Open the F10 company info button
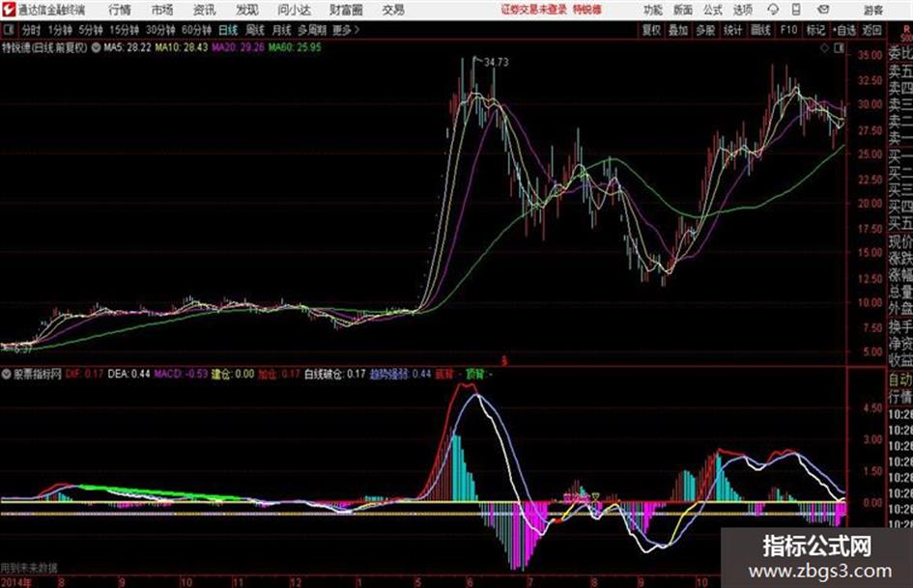913x588 pixels. click(788, 30)
